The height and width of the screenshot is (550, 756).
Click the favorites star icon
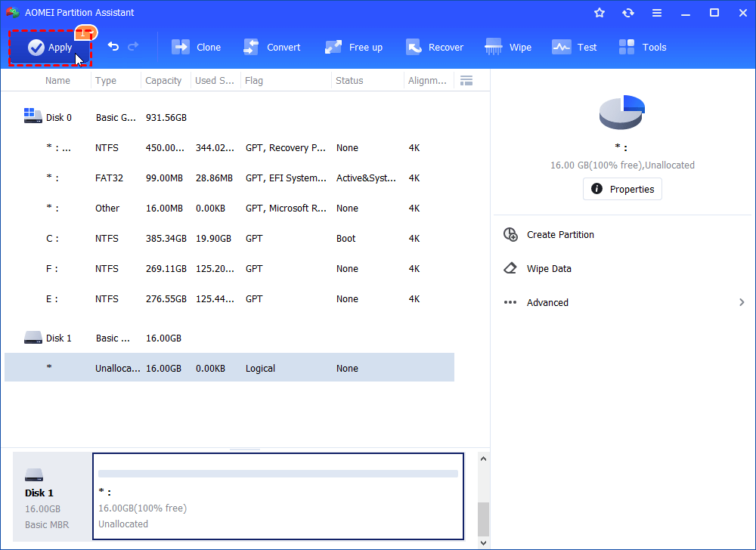pos(600,12)
